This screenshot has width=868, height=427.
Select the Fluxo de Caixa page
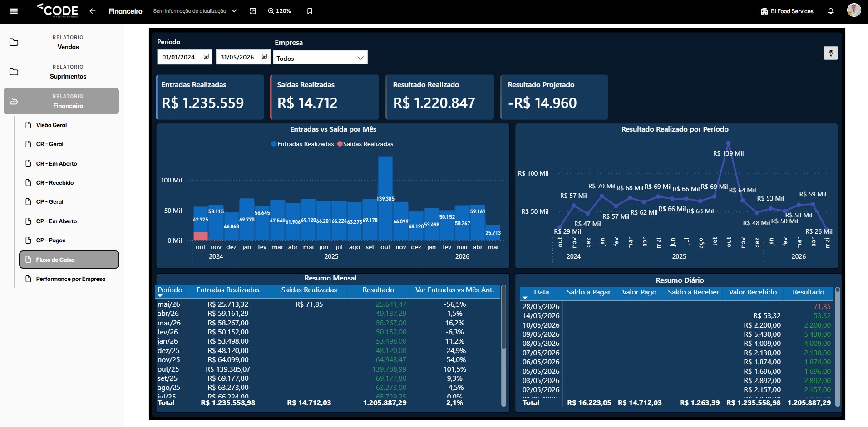coord(69,260)
